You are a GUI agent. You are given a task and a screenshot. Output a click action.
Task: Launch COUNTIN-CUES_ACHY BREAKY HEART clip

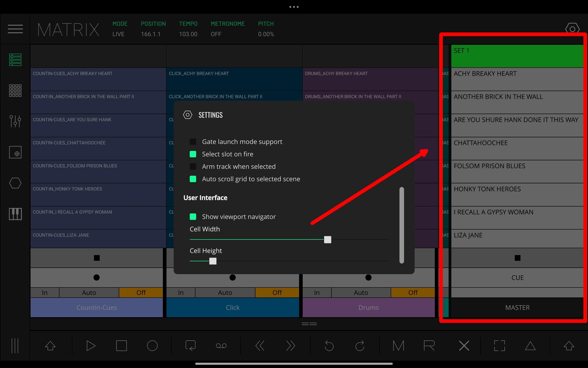point(98,79)
